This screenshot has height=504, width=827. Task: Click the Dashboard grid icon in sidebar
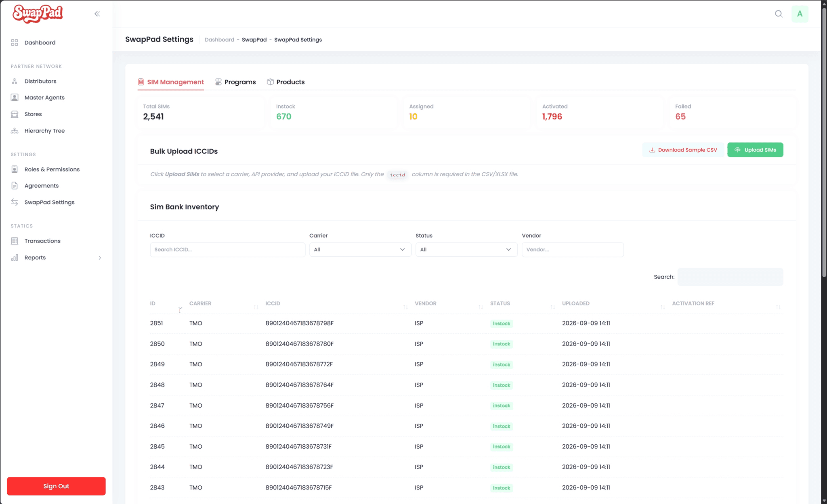15,42
